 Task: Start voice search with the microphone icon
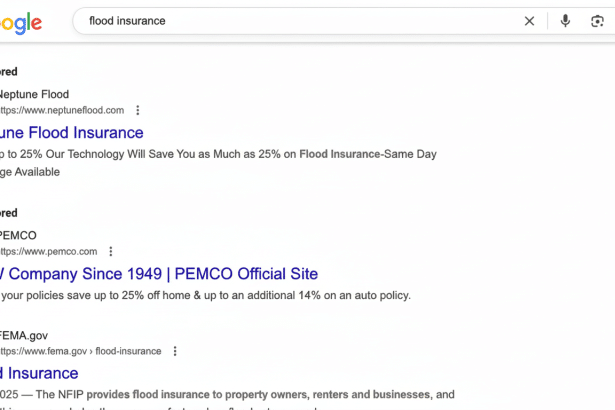565,21
